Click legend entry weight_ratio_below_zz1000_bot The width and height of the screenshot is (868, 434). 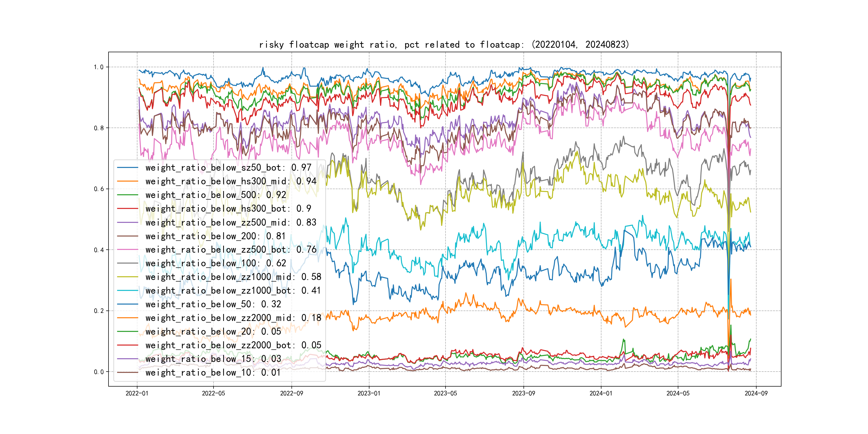[233, 290]
